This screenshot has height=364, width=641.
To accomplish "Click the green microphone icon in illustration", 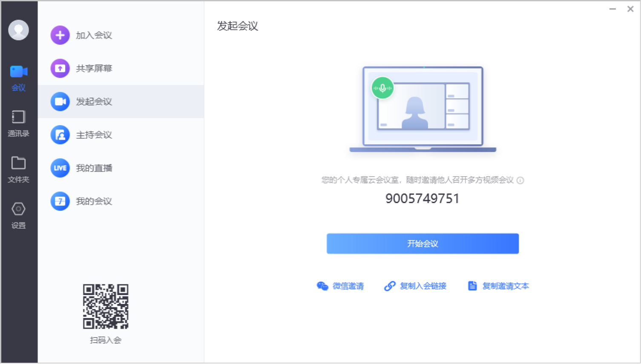I will point(382,88).
